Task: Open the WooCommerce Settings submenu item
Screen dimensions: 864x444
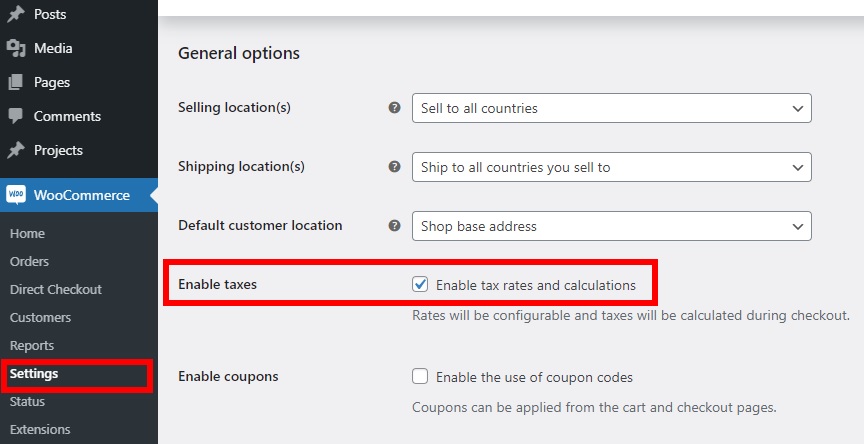Action: [x=34, y=373]
